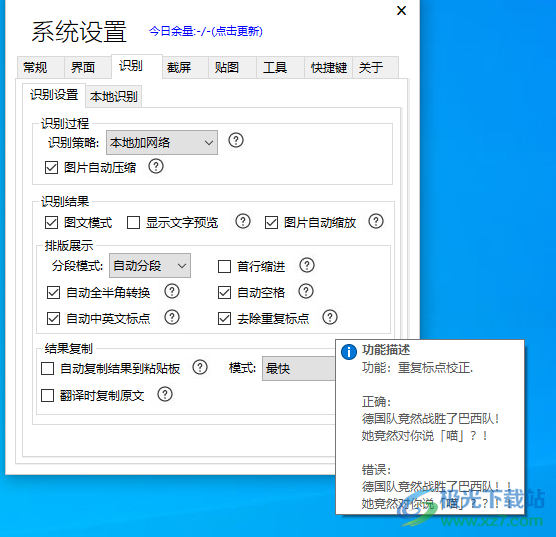Image resolution: width=556 pixels, height=537 pixels.
Task: Select 识别设置 sub-tab
Action: [x=54, y=95]
